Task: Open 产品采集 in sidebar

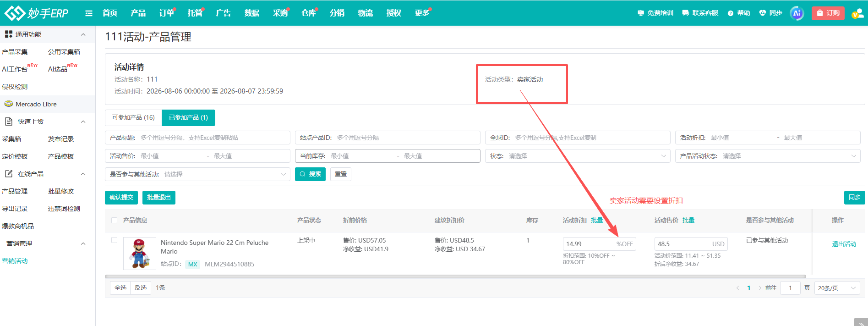Action: [15, 52]
